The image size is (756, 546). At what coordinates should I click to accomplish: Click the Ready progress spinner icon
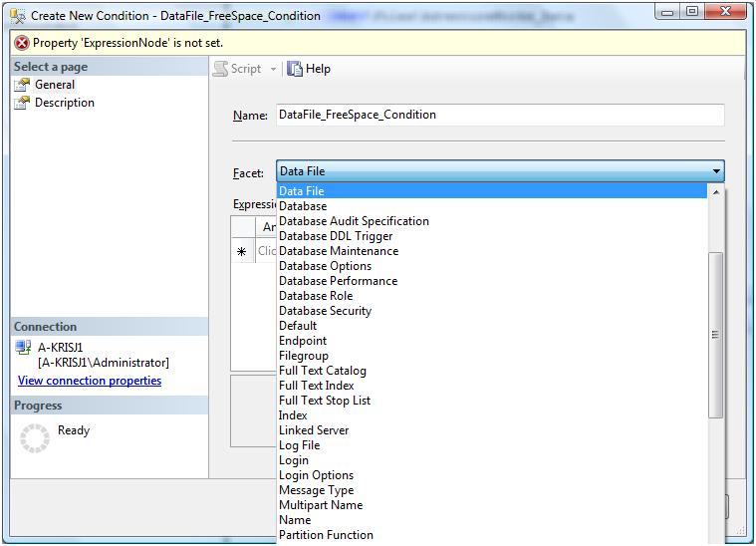tap(35, 438)
